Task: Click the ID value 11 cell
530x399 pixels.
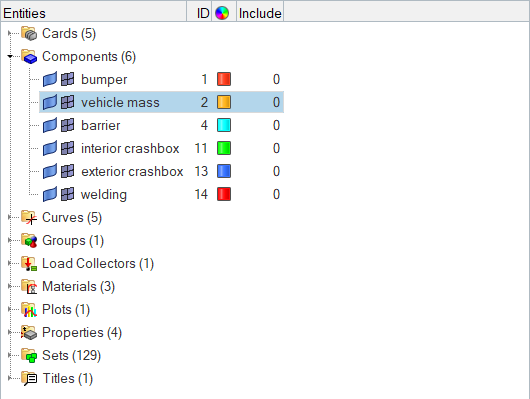Action: [x=201, y=148]
